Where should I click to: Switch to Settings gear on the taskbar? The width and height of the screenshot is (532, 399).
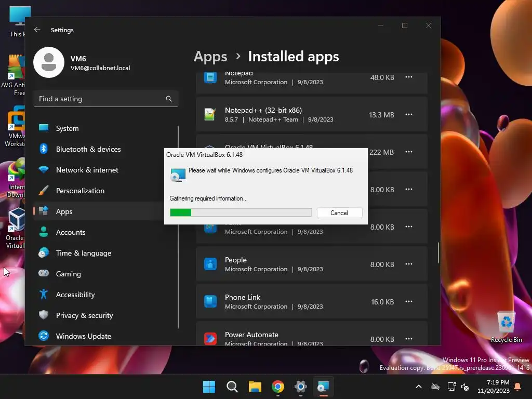[301, 387]
